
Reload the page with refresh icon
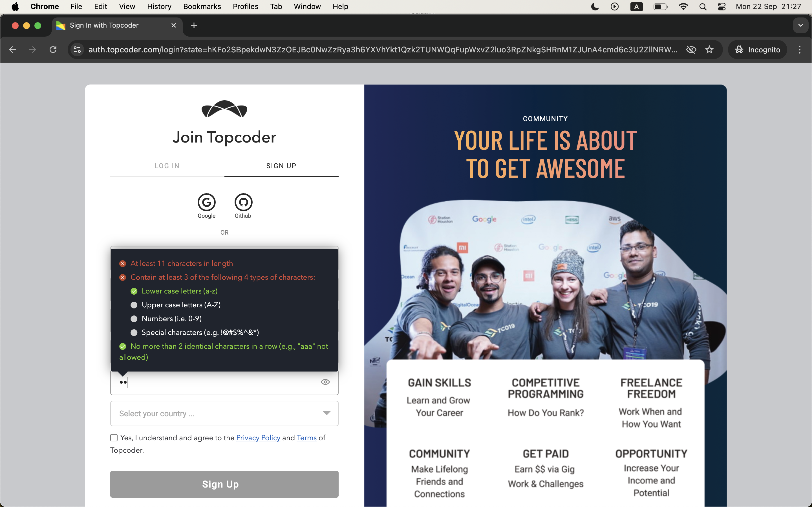pyautogui.click(x=53, y=50)
